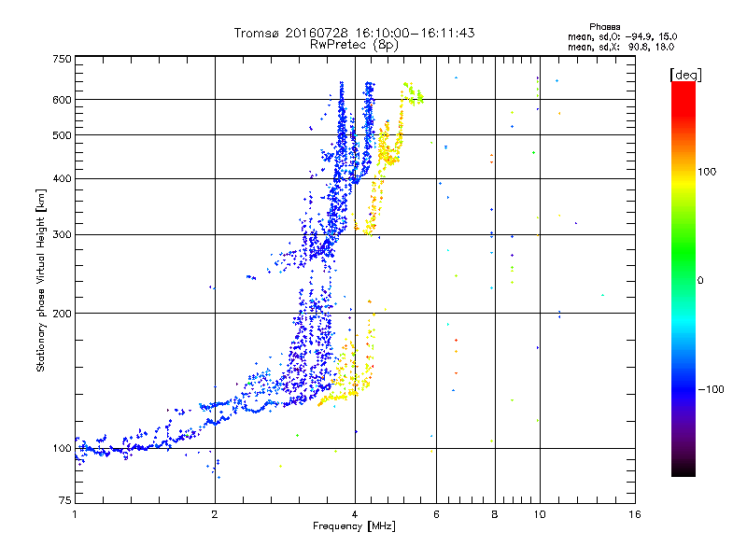Screen dimensions: 747x560
Task: Click the '[deg]' colorbar unit label
Action: click(685, 75)
